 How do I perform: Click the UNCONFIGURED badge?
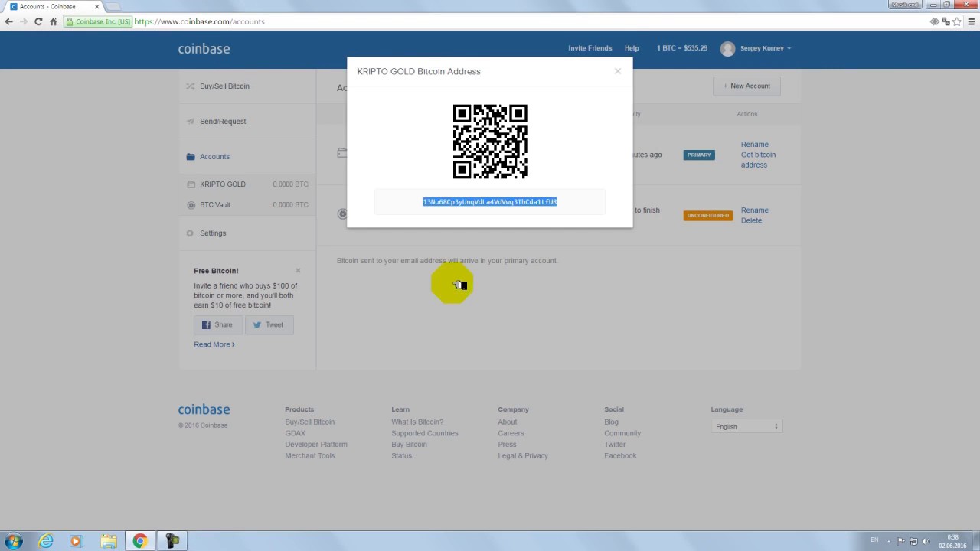click(x=707, y=216)
